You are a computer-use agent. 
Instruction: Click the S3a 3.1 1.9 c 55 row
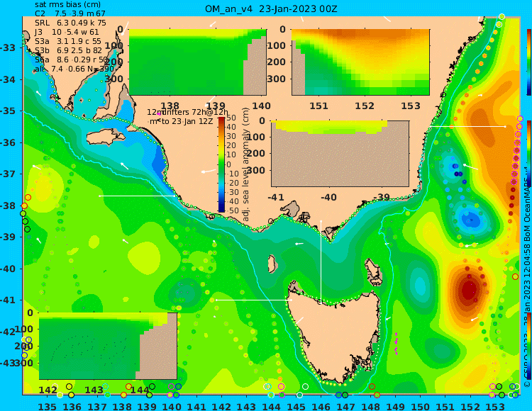68,41
